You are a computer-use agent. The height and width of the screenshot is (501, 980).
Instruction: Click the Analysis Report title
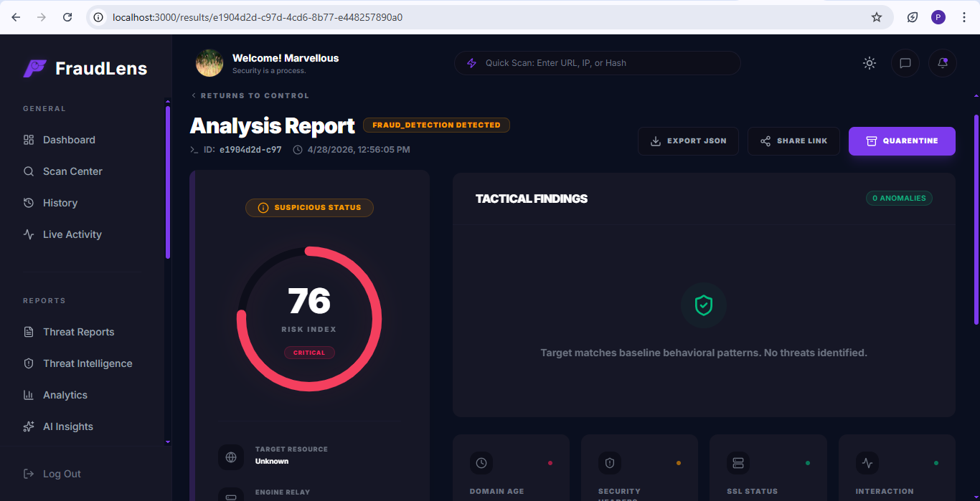273,126
